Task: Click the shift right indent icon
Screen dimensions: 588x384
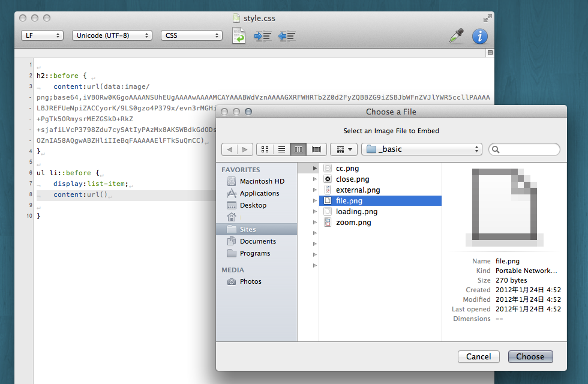Action: click(x=263, y=36)
